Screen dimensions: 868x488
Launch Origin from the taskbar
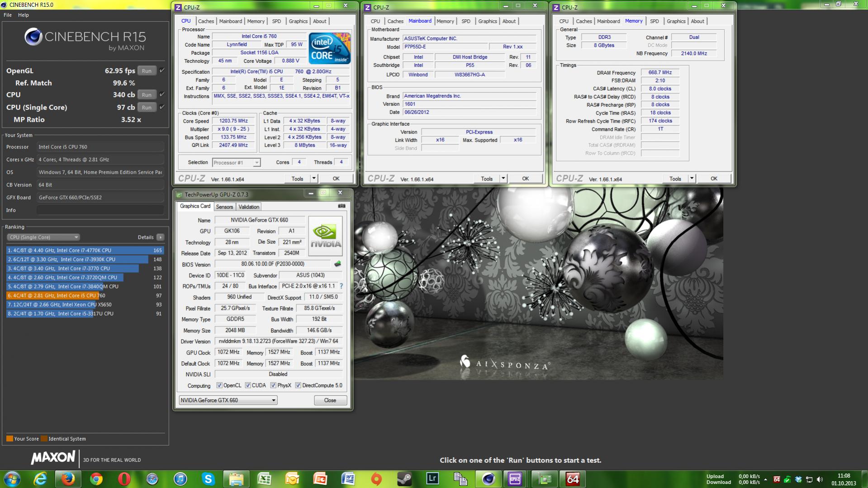point(377,479)
